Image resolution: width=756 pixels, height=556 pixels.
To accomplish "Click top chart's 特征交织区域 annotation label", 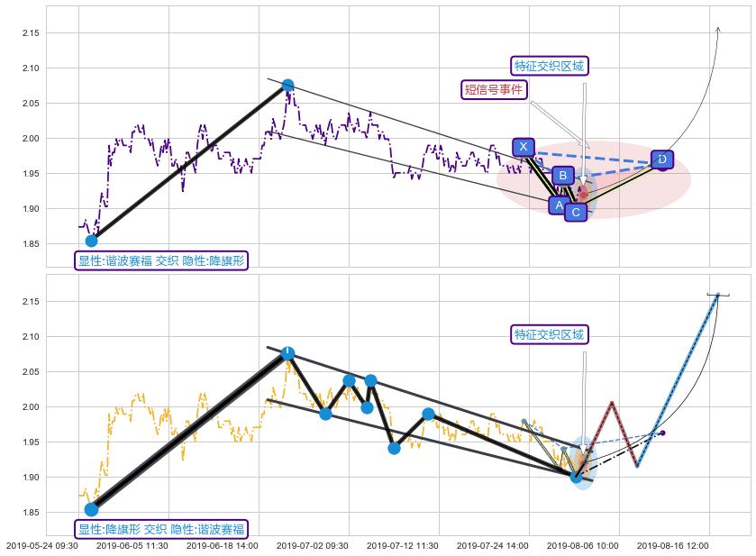I will (549, 66).
